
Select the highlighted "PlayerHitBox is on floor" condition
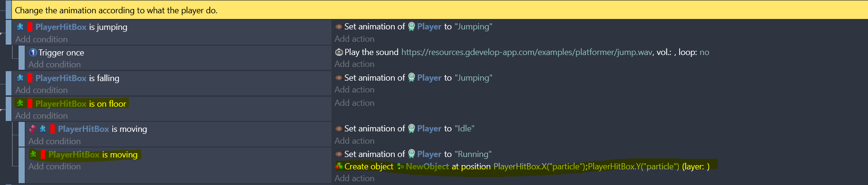(71, 104)
